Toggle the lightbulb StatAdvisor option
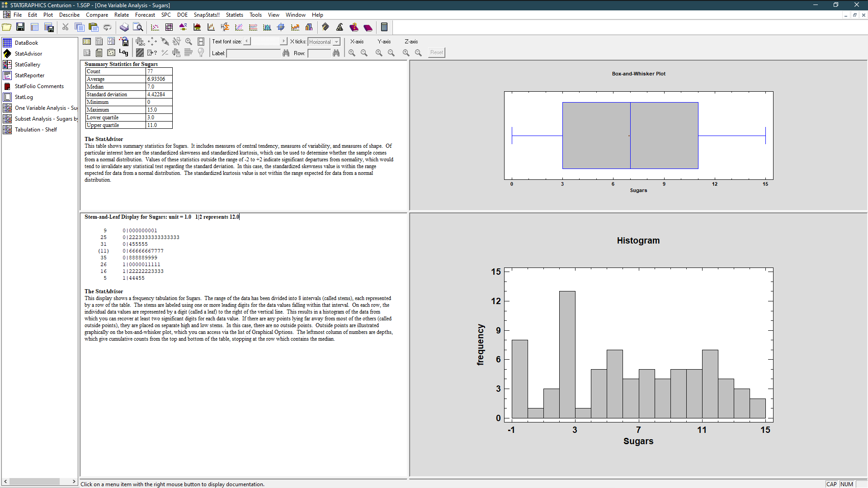 [x=201, y=53]
